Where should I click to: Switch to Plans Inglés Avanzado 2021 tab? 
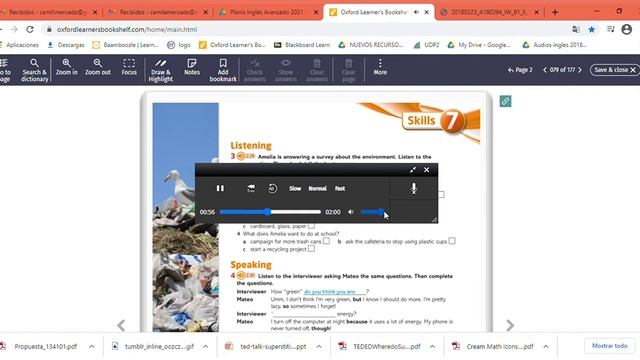pyautogui.click(x=267, y=12)
